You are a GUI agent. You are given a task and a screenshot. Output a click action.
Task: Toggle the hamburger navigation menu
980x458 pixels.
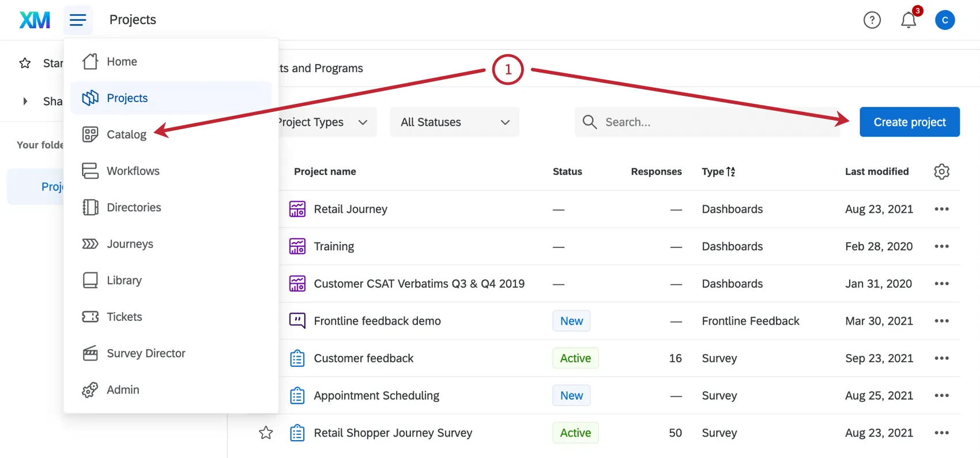[78, 20]
